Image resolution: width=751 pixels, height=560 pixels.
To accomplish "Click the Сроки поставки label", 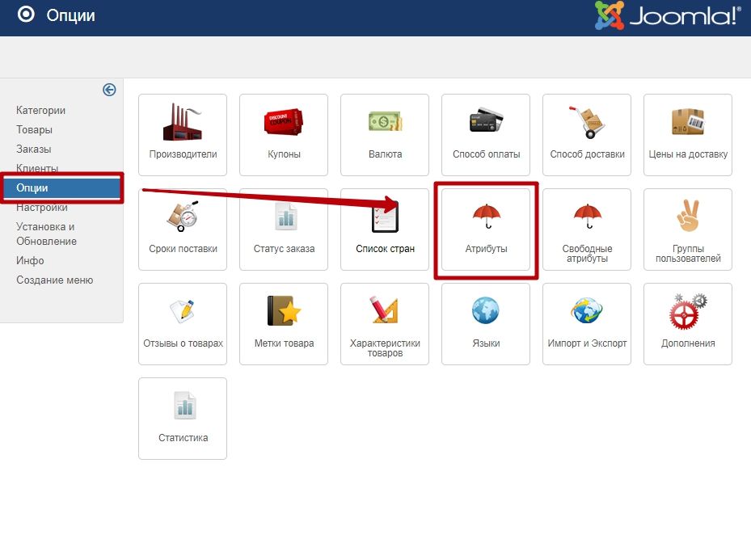I will 183,249.
